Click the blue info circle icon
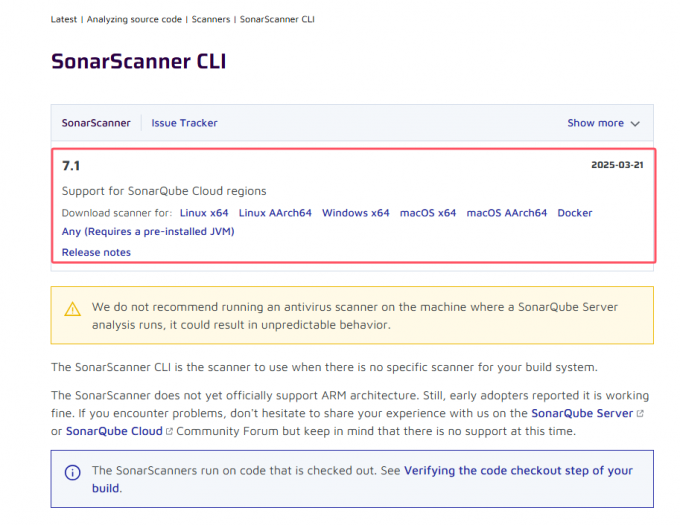The height and width of the screenshot is (525, 680). [72, 472]
